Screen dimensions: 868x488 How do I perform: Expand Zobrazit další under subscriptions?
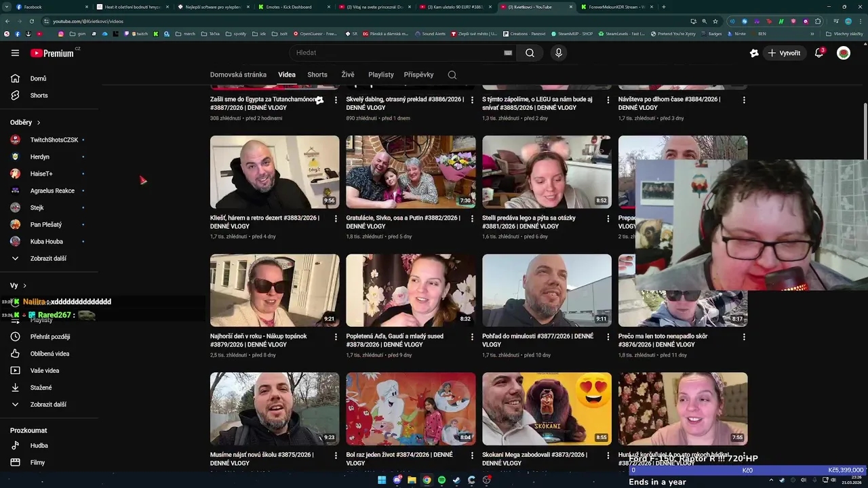click(49, 258)
